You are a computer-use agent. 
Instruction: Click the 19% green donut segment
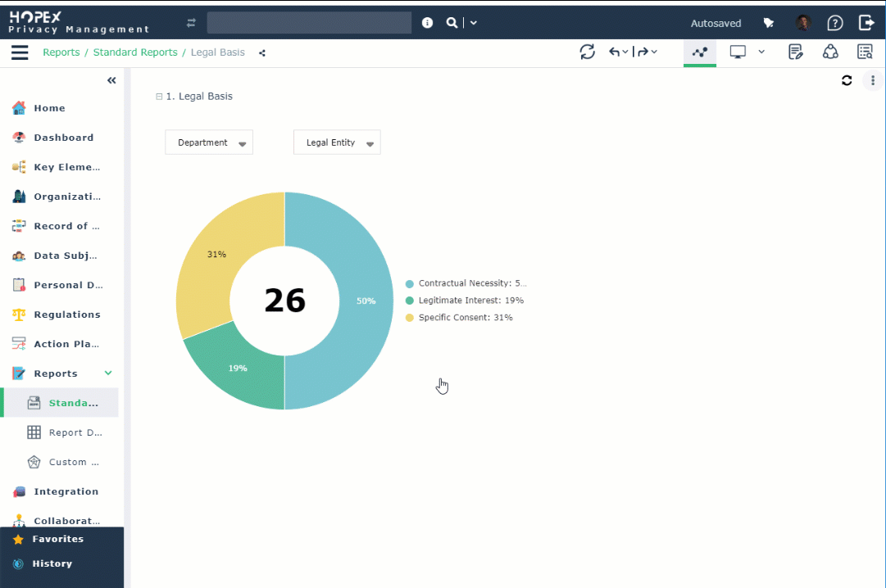tap(238, 369)
